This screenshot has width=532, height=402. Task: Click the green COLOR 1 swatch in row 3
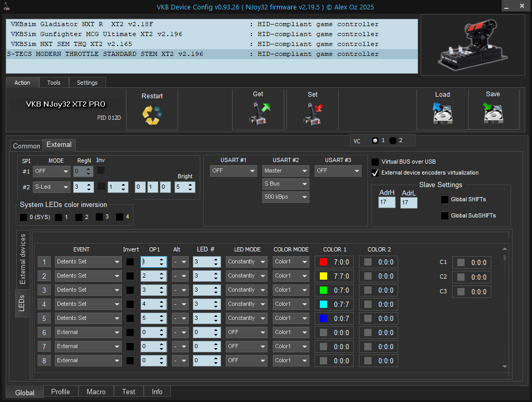coord(323,290)
